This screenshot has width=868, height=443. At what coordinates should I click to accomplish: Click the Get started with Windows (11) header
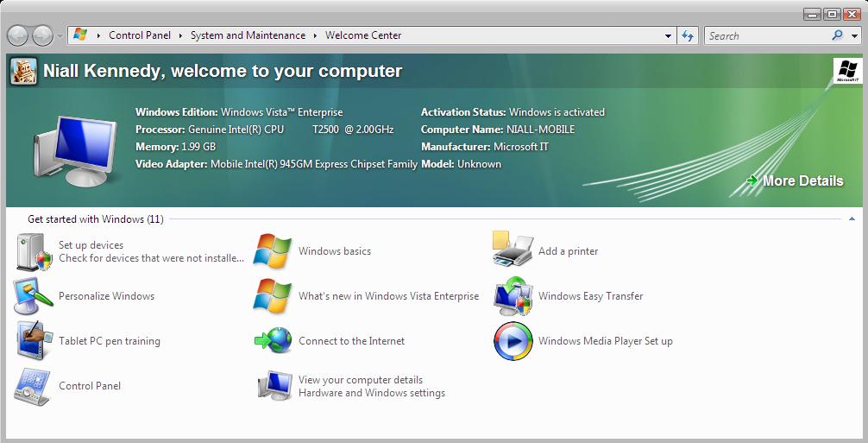[x=95, y=219]
